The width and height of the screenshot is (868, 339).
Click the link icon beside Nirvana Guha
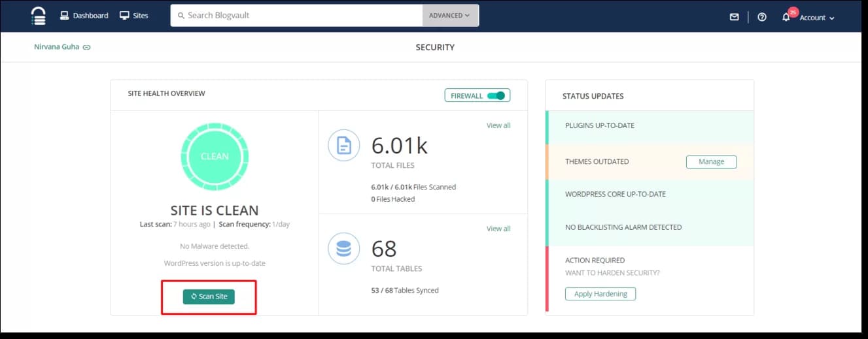(86, 47)
